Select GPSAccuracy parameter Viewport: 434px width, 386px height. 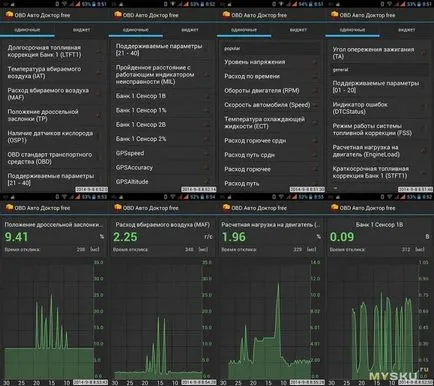click(x=163, y=168)
